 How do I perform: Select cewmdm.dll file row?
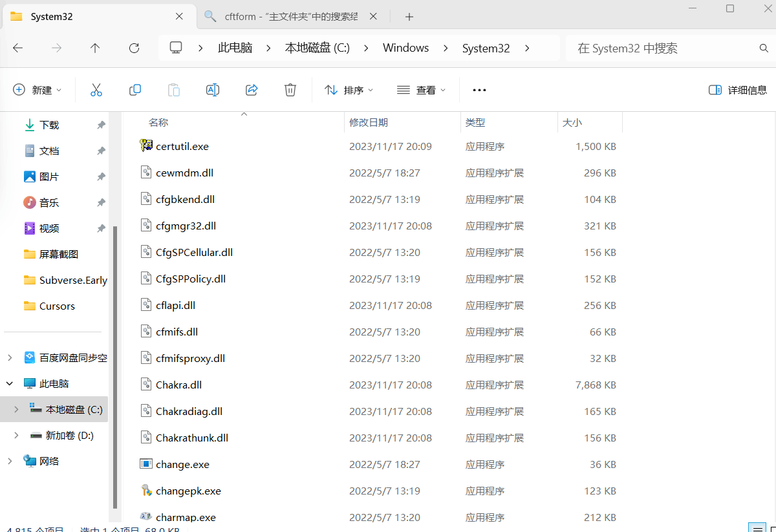tap(378, 173)
